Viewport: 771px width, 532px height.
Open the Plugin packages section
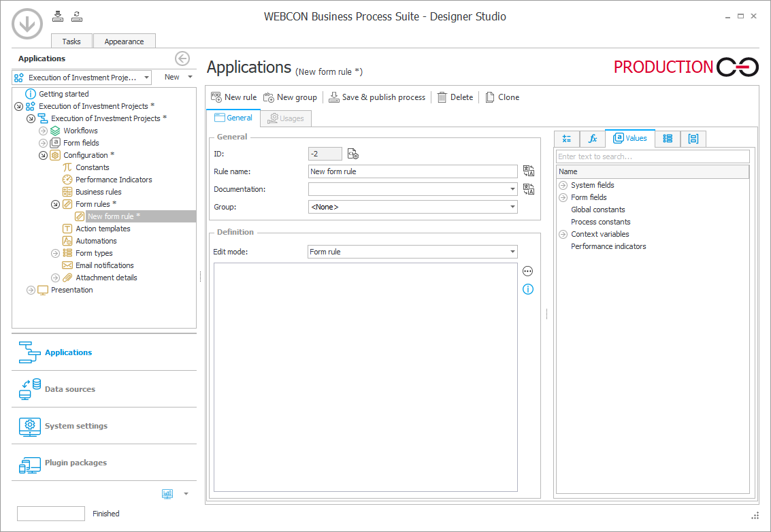pos(103,463)
